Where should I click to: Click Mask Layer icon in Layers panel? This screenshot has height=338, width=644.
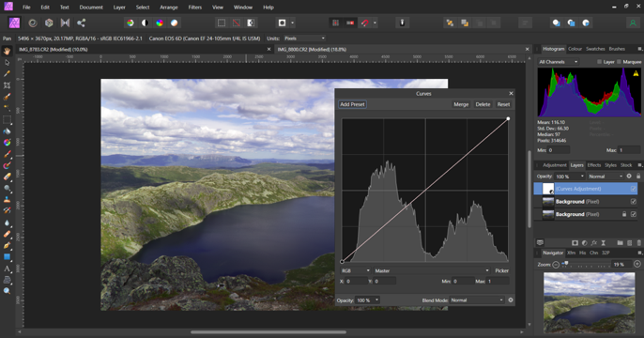pyautogui.click(x=575, y=243)
